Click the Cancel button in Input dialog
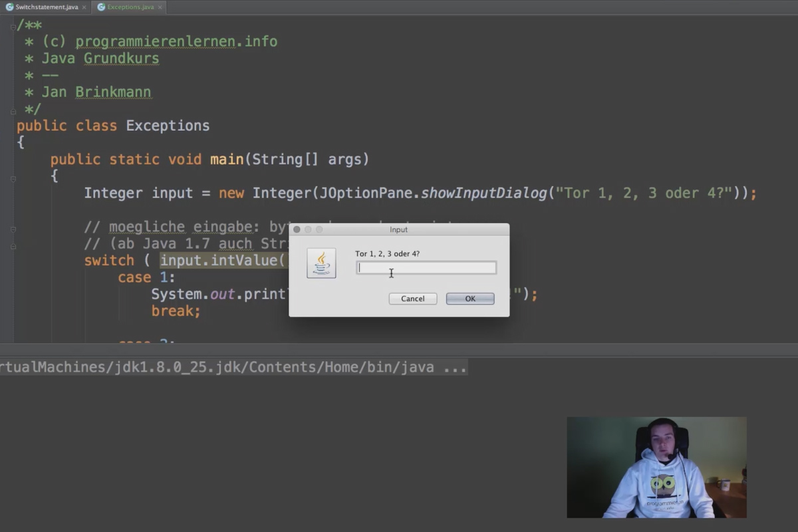Viewport: 798px width, 532px height. pos(413,299)
